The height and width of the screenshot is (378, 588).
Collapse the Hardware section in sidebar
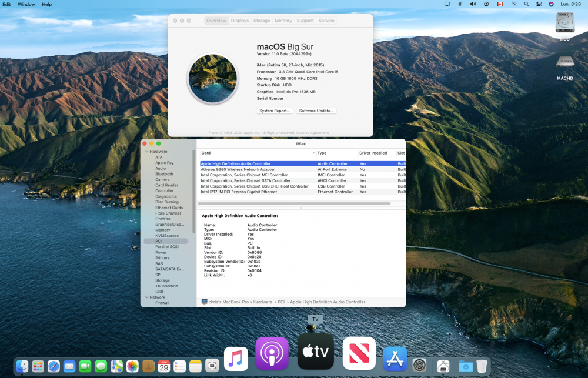[x=147, y=152]
